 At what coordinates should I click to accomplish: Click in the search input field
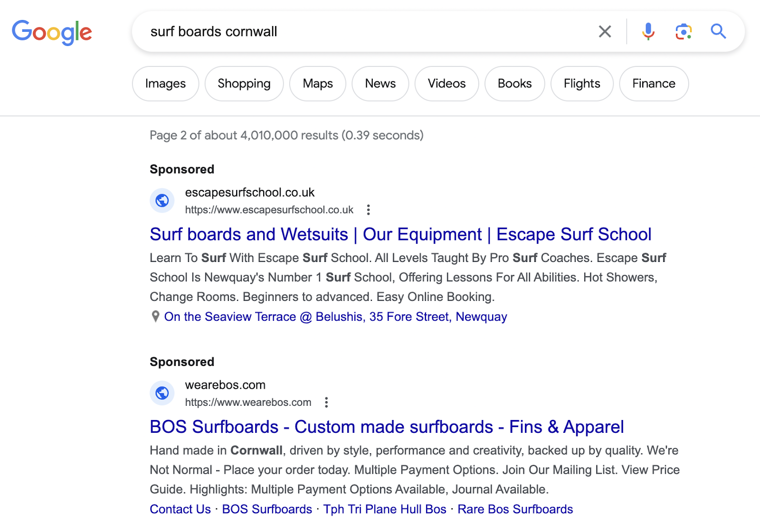tap(361, 32)
